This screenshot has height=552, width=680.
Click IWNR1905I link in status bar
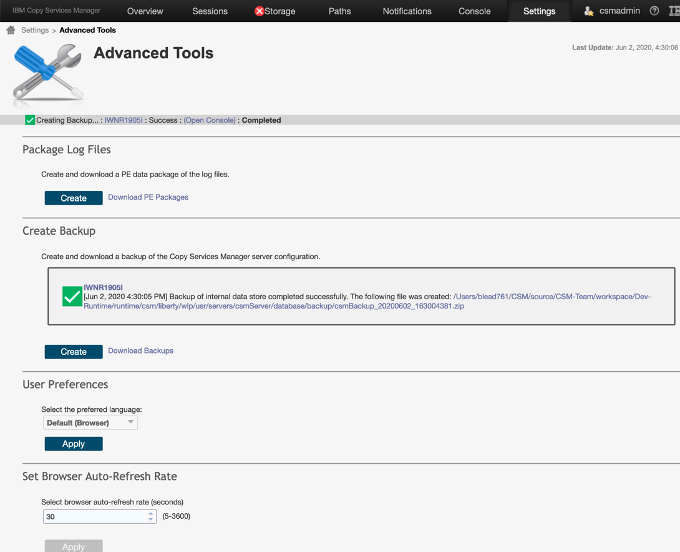123,120
